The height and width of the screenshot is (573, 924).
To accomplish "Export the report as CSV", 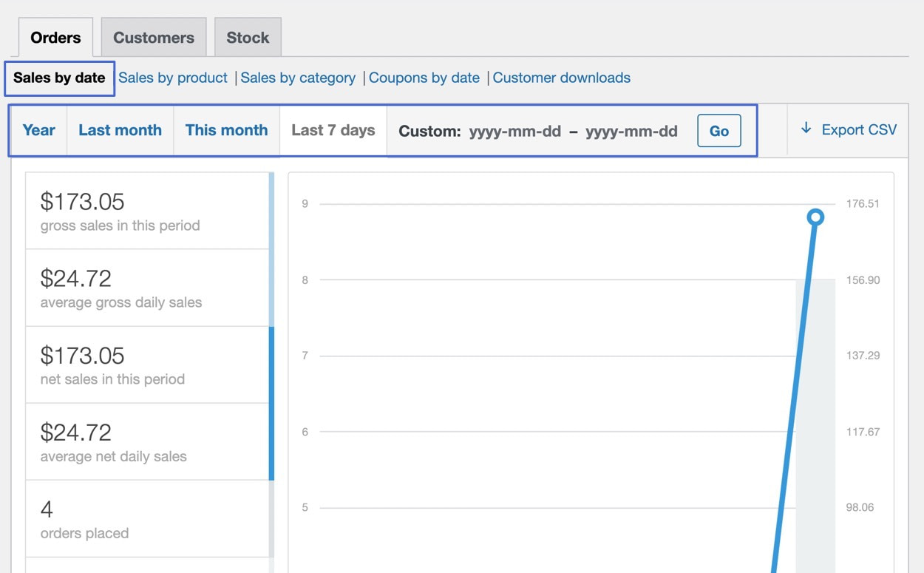I will pyautogui.click(x=858, y=129).
